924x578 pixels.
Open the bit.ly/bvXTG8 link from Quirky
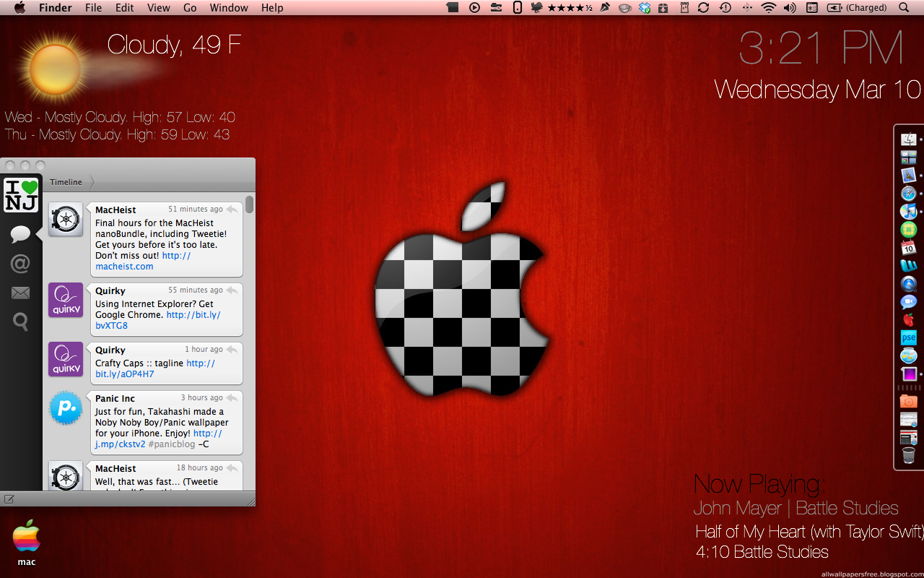pos(111,326)
